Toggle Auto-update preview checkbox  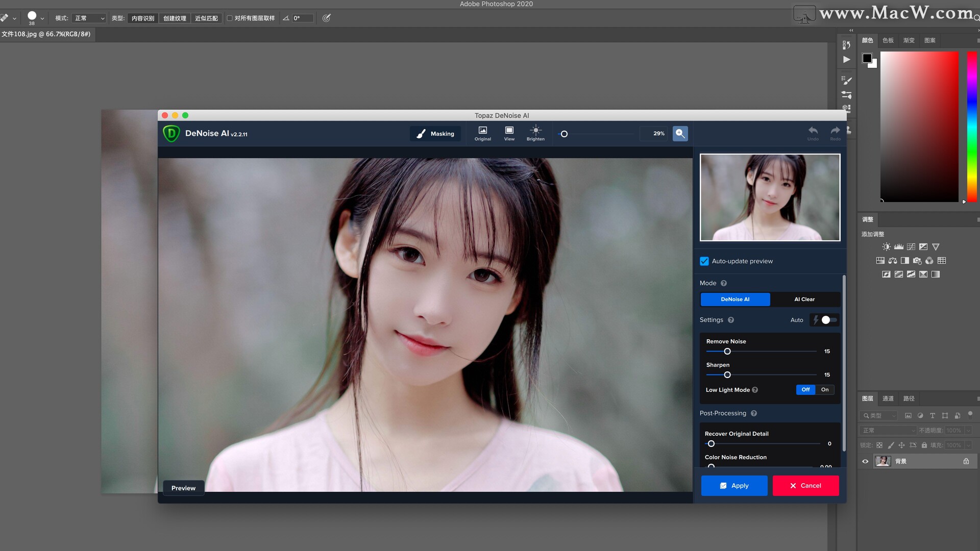(704, 261)
